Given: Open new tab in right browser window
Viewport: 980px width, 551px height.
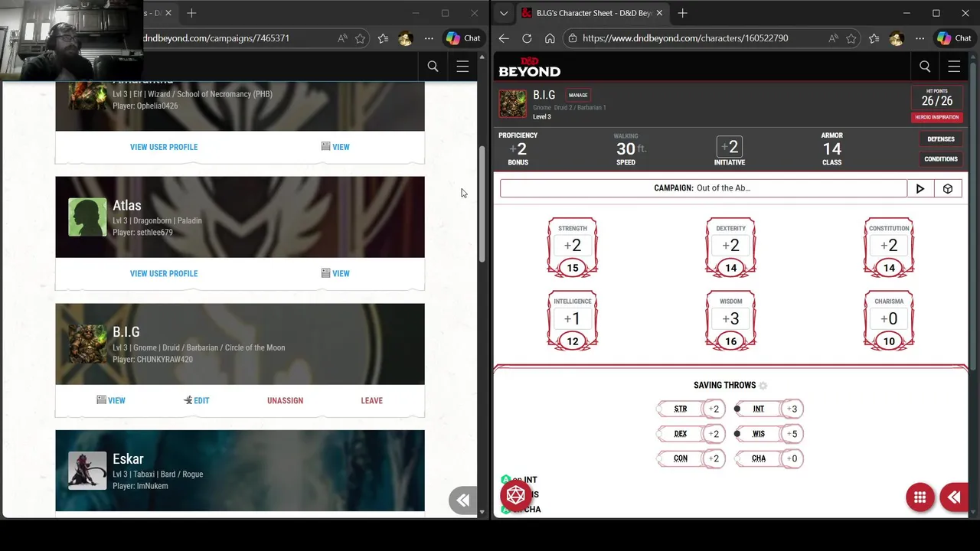Looking at the screenshot, I should pos(683,13).
